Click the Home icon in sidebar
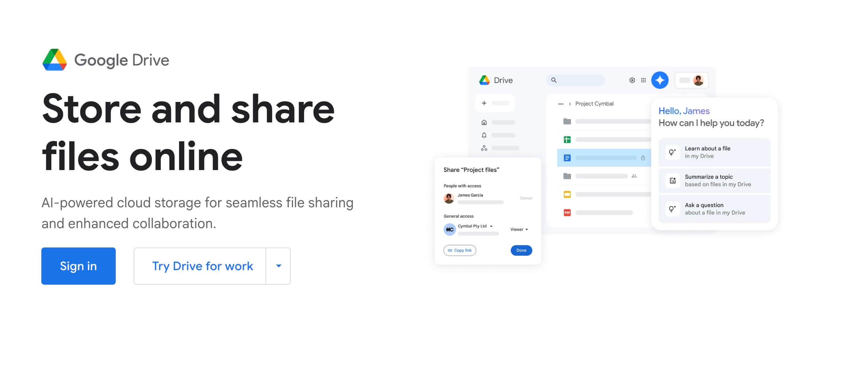The width and height of the screenshot is (868, 387). [x=484, y=122]
